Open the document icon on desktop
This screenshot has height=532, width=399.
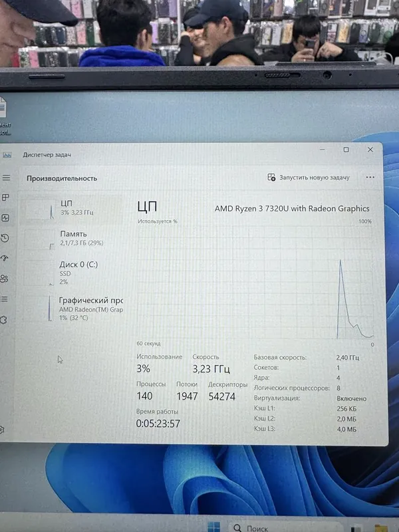(x=3, y=116)
